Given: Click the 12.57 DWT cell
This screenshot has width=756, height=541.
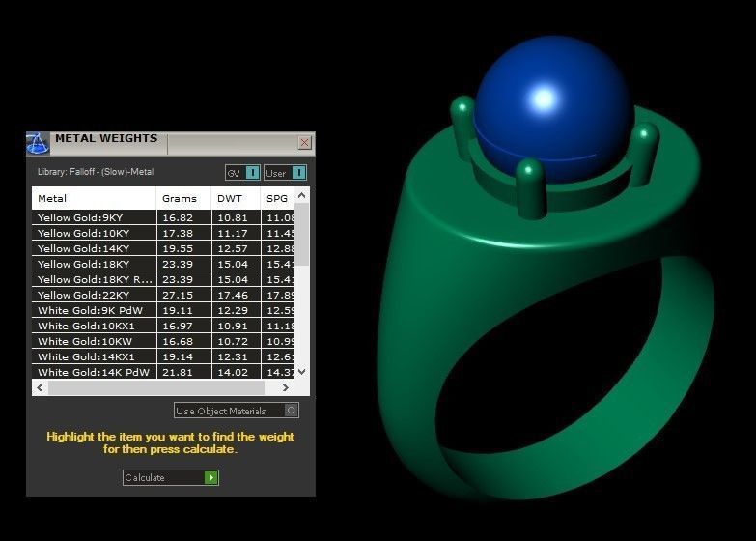Looking at the screenshot, I should [x=237, y=248].
